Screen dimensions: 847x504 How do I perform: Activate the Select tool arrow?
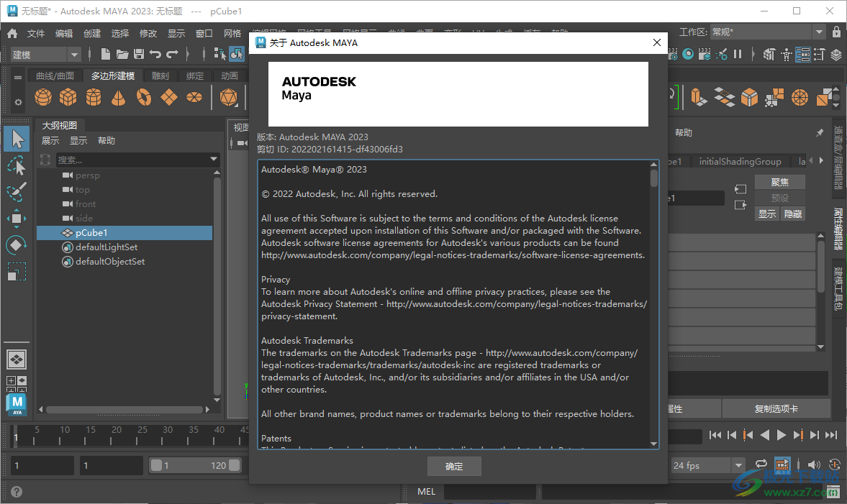click(x=17, y=139)
